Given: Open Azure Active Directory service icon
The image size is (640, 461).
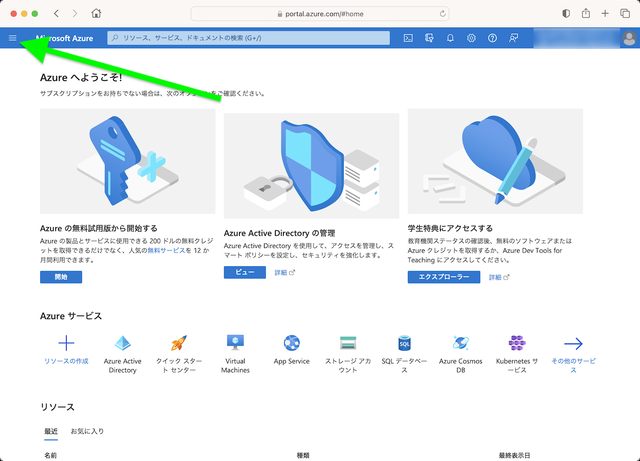Looking at the screenshot, I should click(x=122, y=343).
